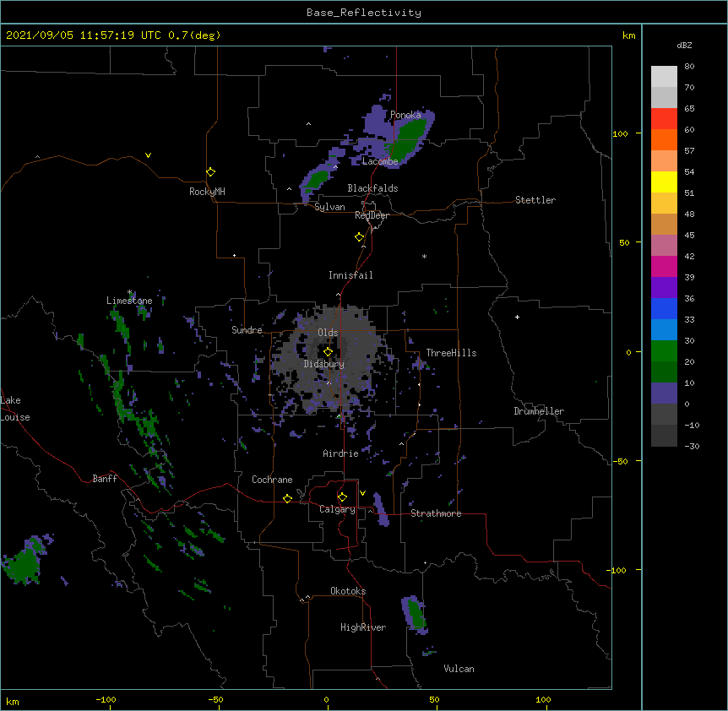728x711 pixels.
Task: Click the blue 33-36 dBZ swatch
Action: pyautogui.click(x=664, y=308)
